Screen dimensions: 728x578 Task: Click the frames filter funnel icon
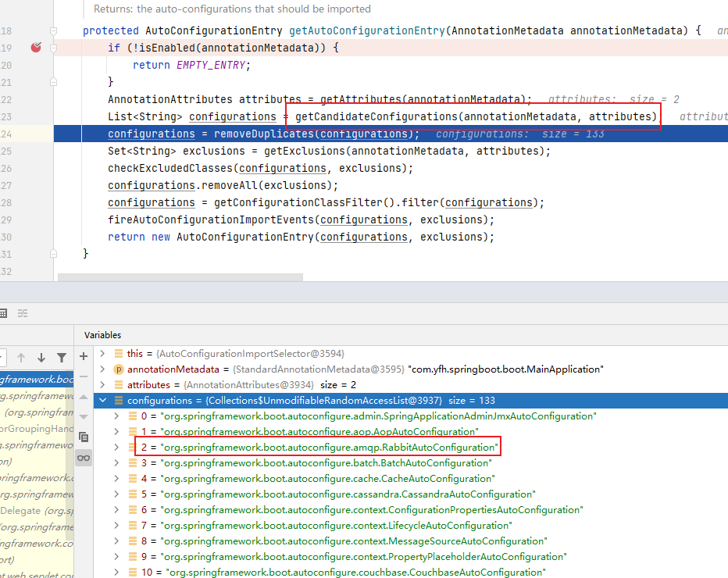[62, 358]
